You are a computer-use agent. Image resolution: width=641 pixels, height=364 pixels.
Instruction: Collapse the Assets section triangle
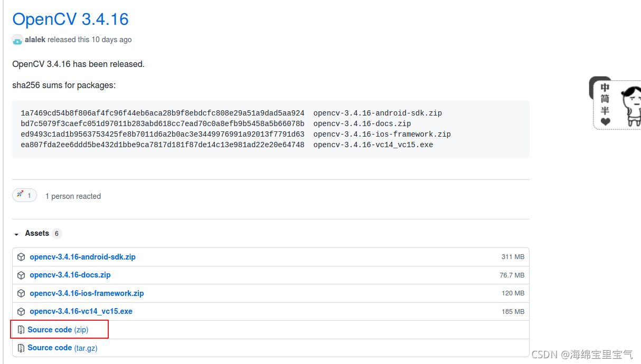click(x=16, y=234)
